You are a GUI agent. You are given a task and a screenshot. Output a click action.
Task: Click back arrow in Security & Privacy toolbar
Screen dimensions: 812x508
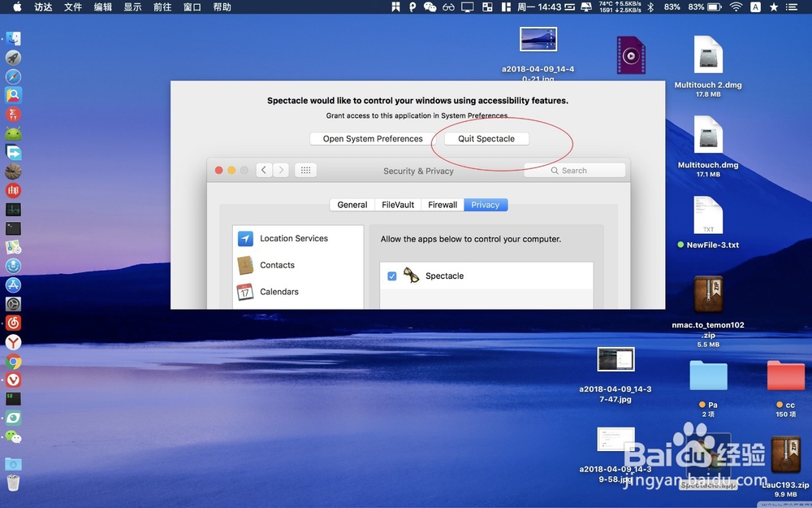(264, 170)
